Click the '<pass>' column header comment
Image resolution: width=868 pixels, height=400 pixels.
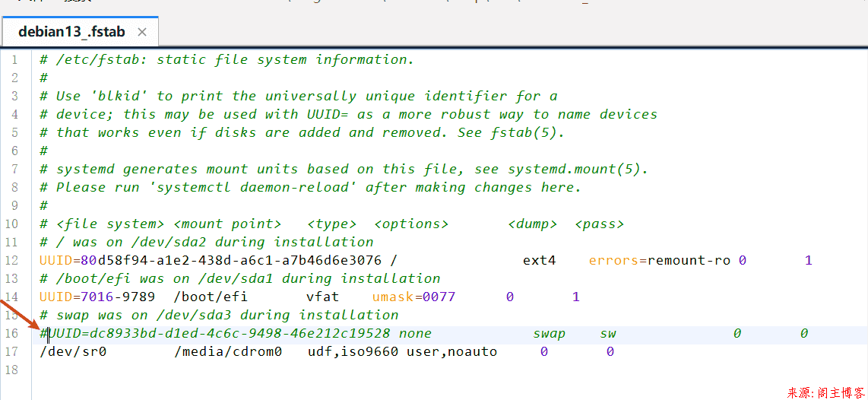point(600,224)
